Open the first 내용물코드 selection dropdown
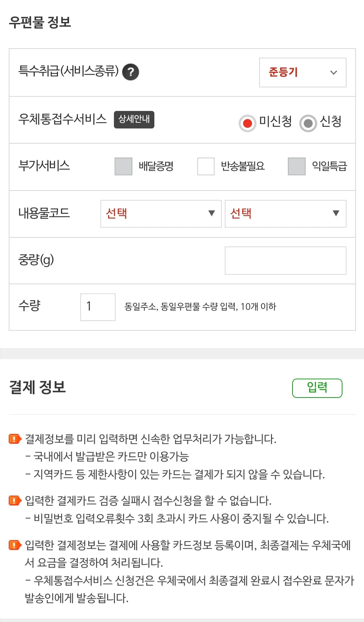This screenshot has width=364, height=622. pyautogui.click(x=161, y=213)
